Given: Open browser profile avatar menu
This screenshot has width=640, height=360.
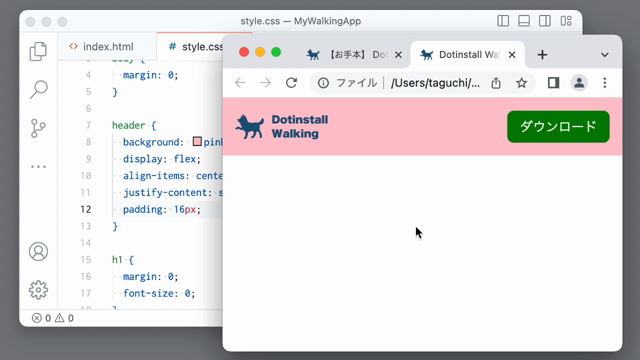Looking at the screenshot, I should coord(579,83).
